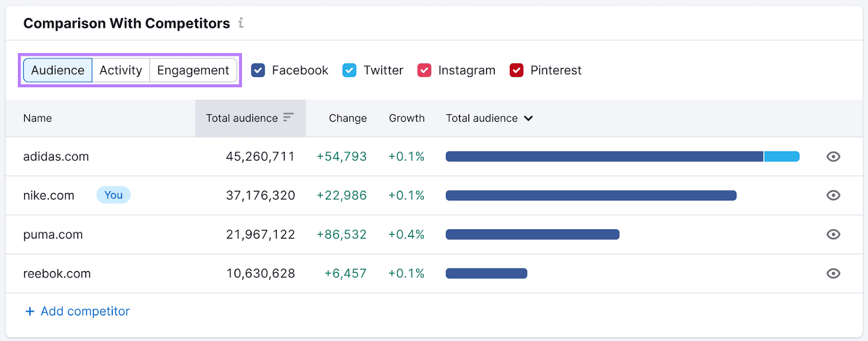Viewport: 868px width, 341px height.
Task: Click the info icon beside Comparison With Competitors
Action: [x=241, y=23]
